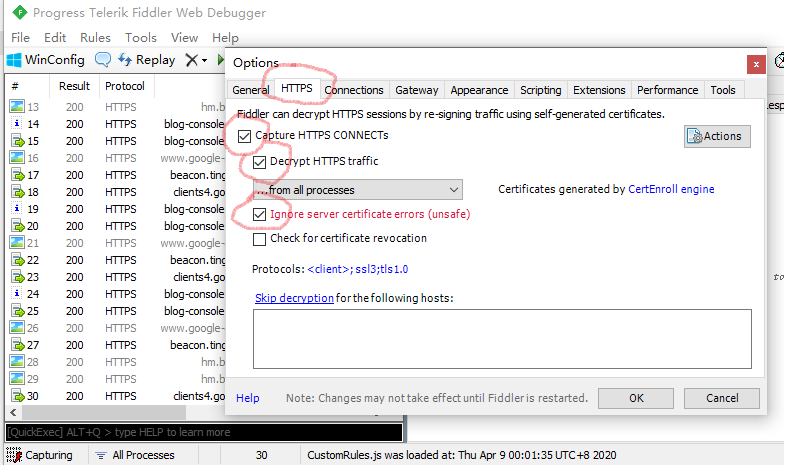Click the All Processes filter icon

[101, 455]
